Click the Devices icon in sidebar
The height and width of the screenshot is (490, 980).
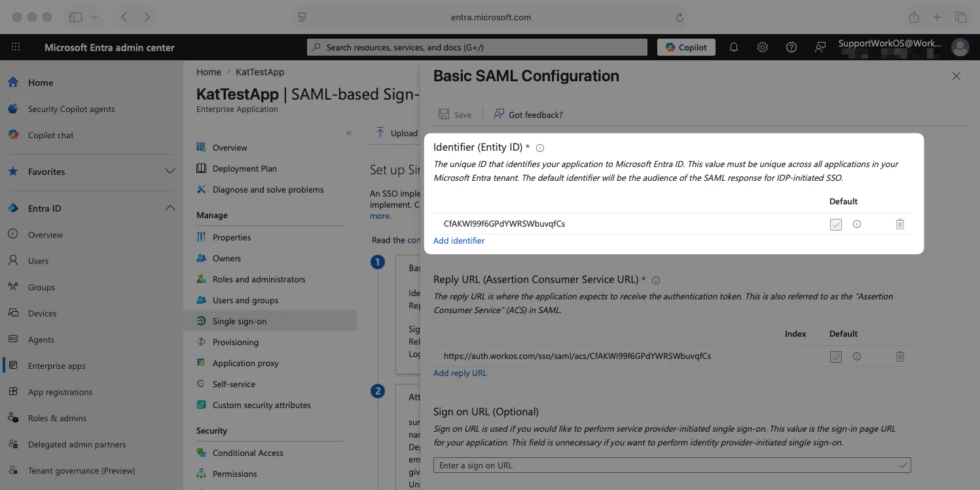[13, 313]
